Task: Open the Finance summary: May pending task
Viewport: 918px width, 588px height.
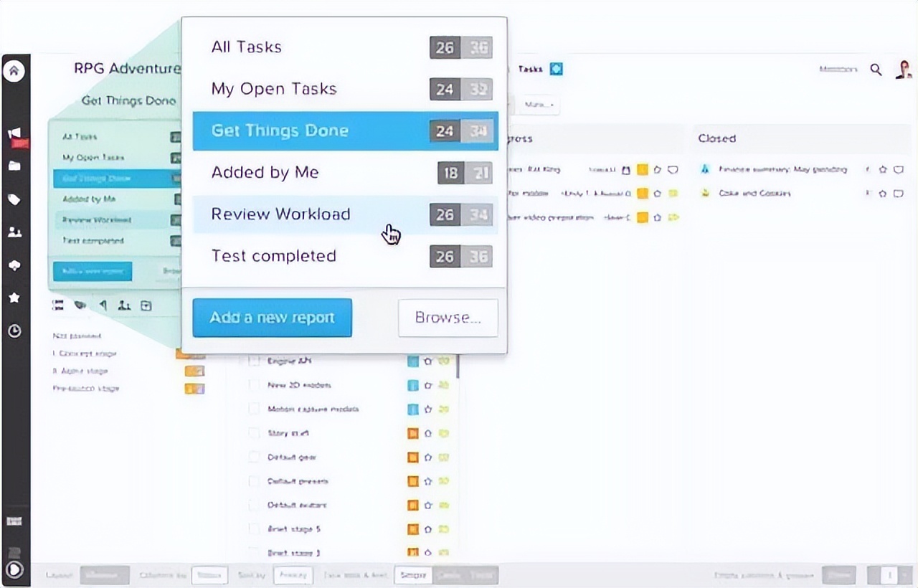Action: 782,170
